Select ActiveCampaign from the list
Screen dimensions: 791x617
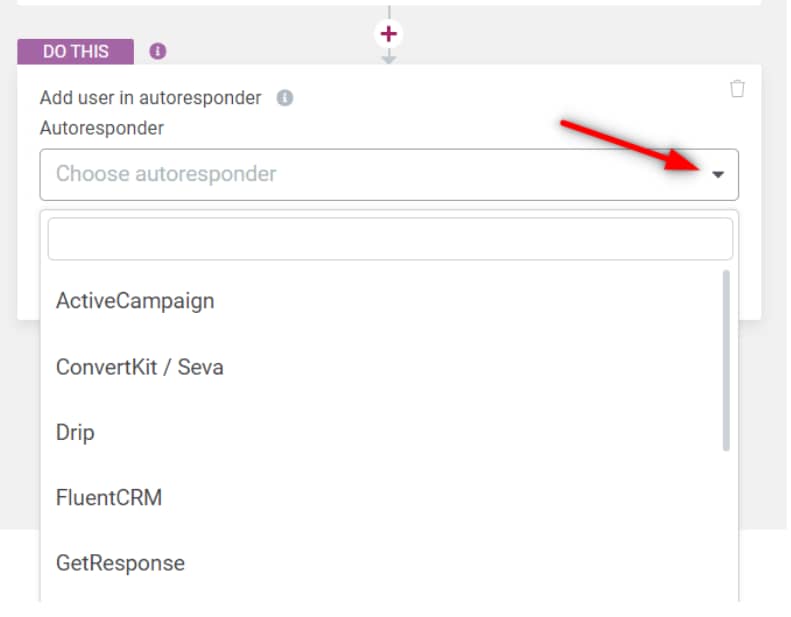[135, 300]
